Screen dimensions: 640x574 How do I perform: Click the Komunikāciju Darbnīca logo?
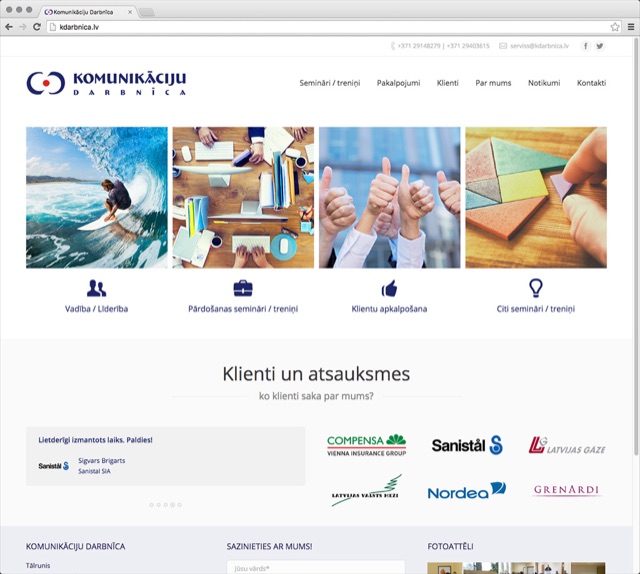[x=106, y=83]
